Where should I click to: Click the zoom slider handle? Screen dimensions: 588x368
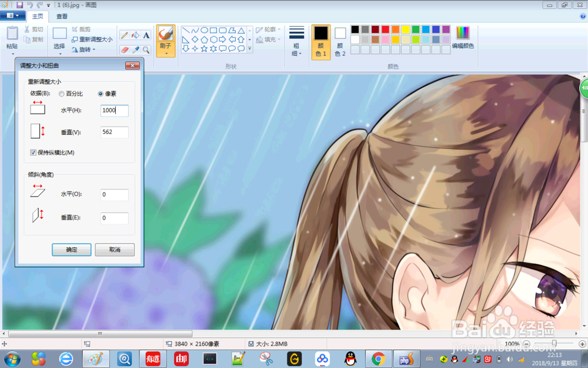(554, 344)
